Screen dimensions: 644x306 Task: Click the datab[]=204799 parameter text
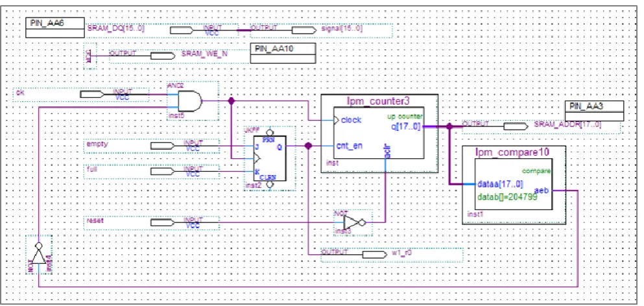[507, 196]
